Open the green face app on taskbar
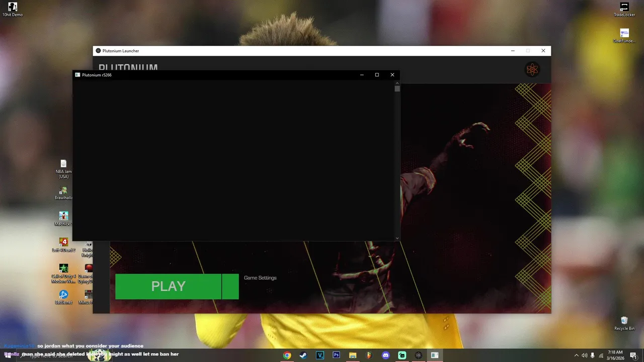 (x=402, y=355)
